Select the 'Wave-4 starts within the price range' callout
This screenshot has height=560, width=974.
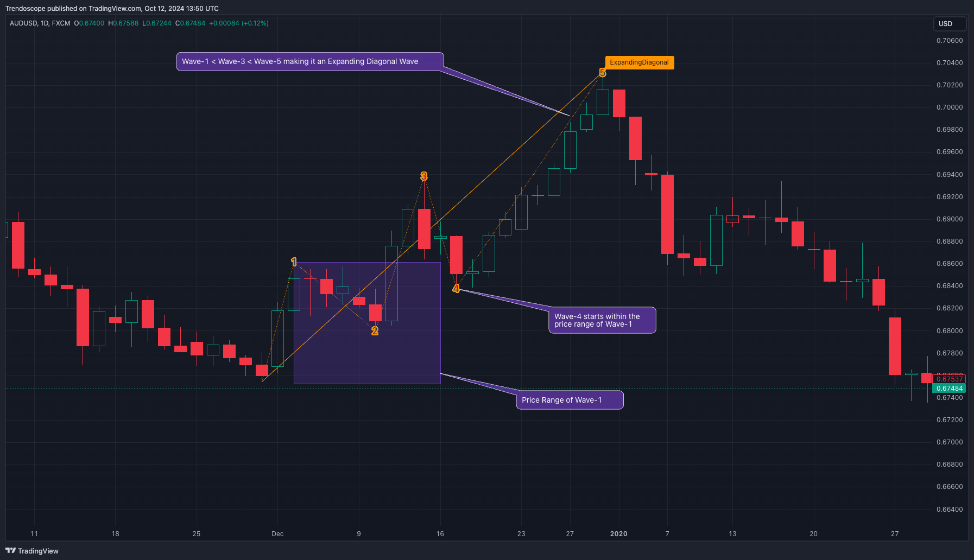602,320
